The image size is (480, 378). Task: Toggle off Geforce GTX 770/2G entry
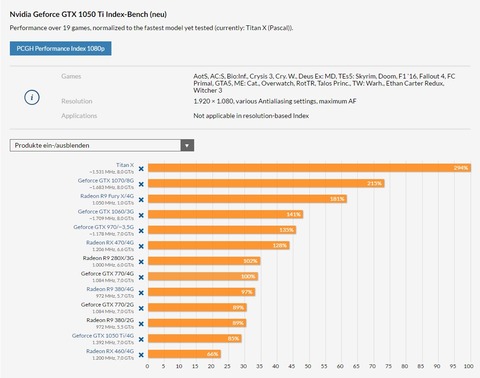[141, 308]
